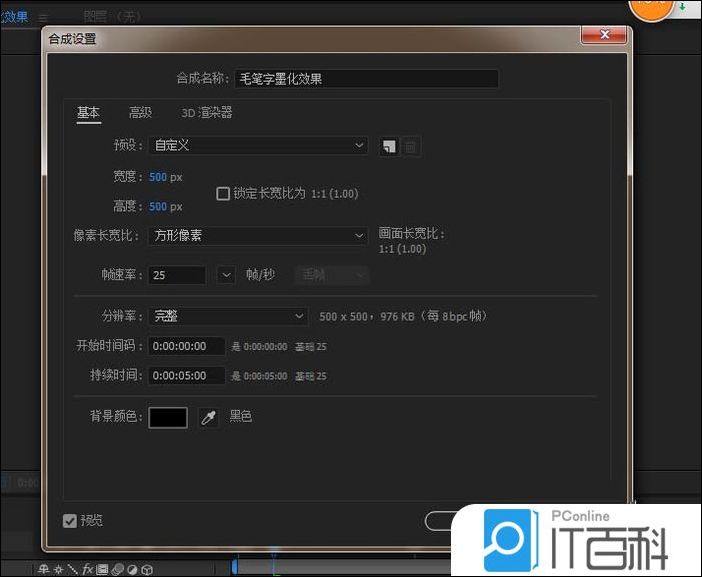Uncheck the 预览 preview checkbox
702x577 pixels.
point(70,521)
